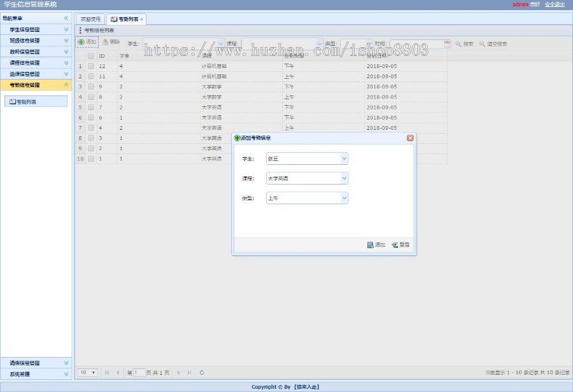The image size is (573, 392).
Task: Open the 类型 dropdown showing 上午
Action: coord(343,198)
